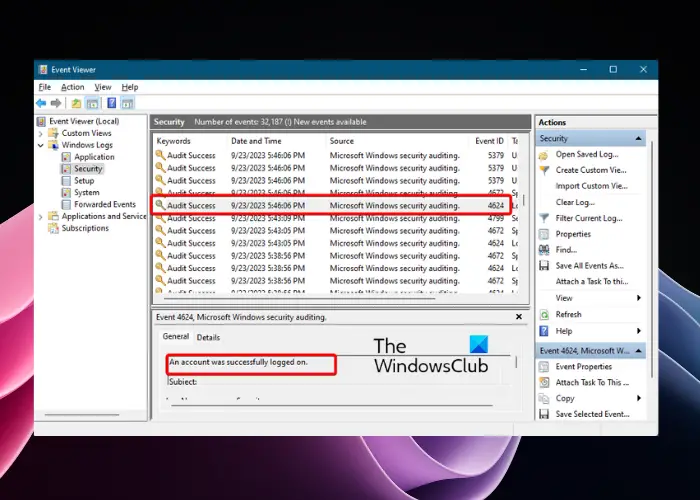This screenshot has height=500, width=700.
Task: Click the Actions pane vertical scrollbar
Action: point(652,259)
